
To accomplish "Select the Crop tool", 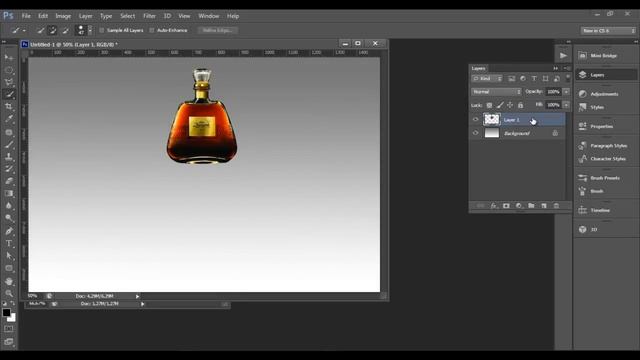I will tap(9, 107).
